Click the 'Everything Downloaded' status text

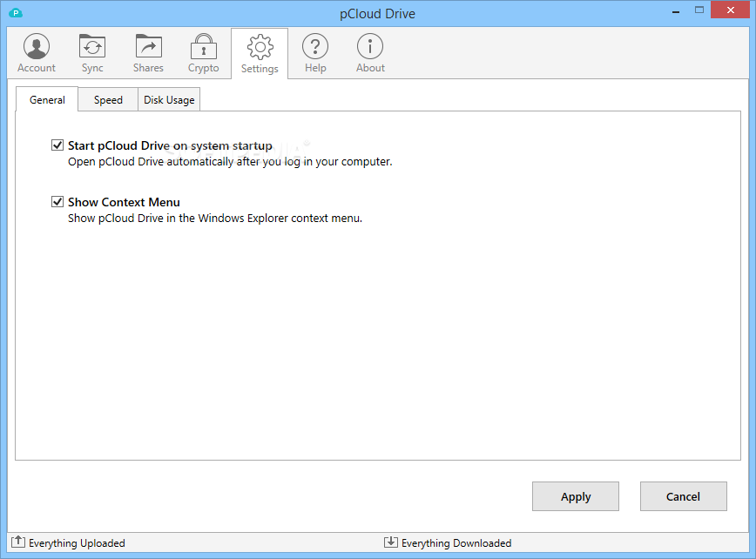[456, 543]
